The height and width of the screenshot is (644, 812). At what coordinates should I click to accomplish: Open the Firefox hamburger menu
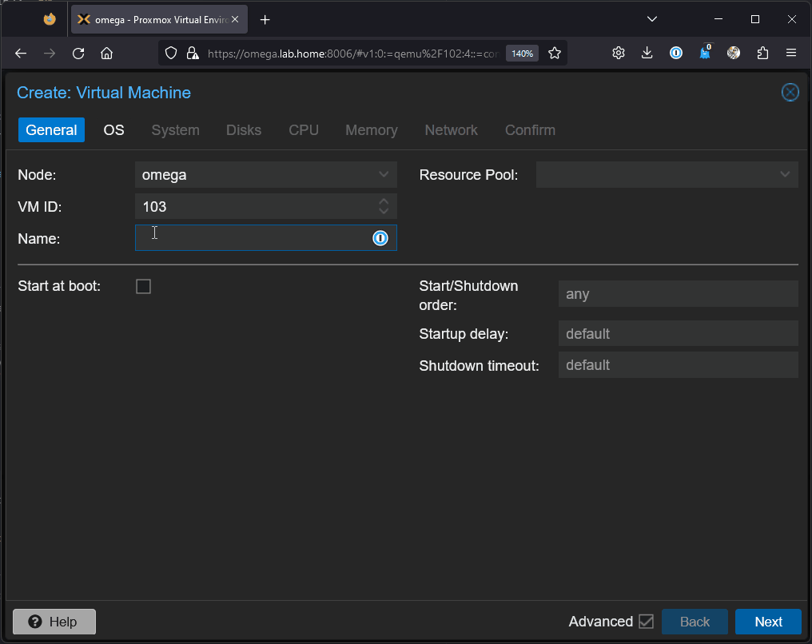click(x=791, y=54)
